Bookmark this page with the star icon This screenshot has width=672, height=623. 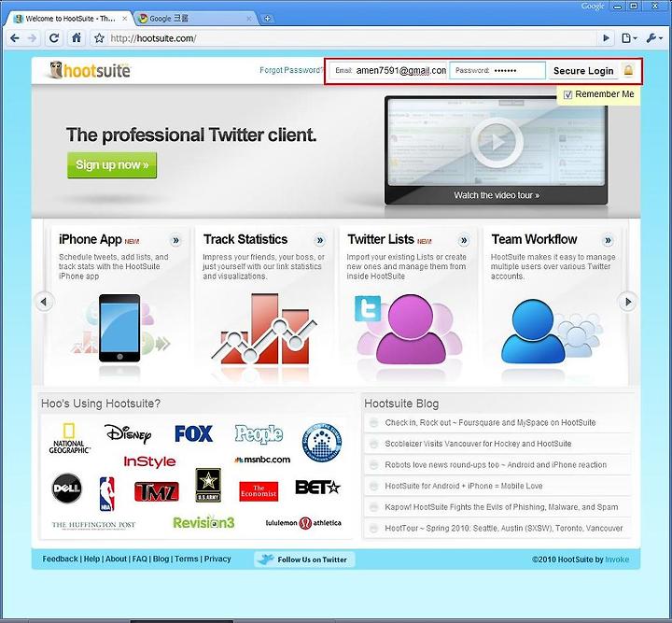point(99,38)
